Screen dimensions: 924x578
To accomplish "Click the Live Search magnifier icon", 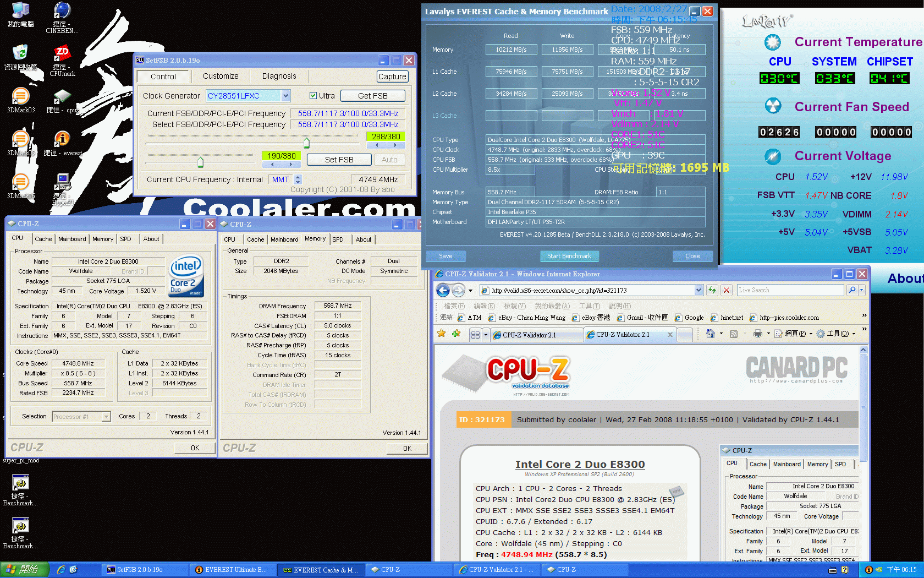I will [x=852, y=290].
